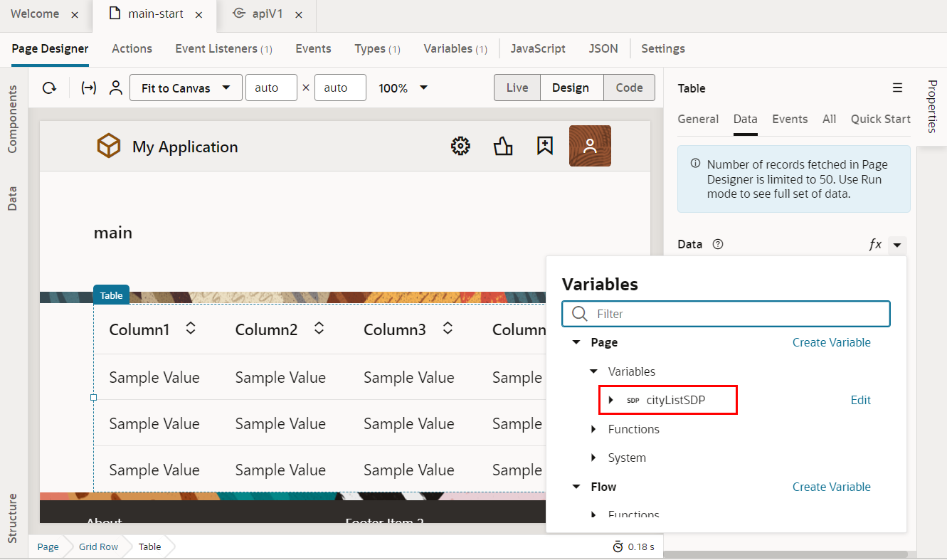The width and height of the screenshot is (947, 560).
Task: Open the General properties tab
Action: [697, 119]
